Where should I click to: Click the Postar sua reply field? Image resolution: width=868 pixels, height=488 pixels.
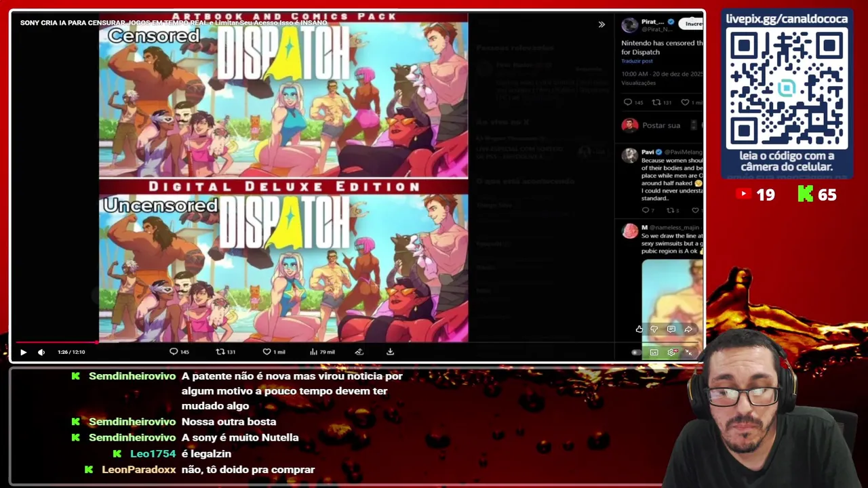pyautogui.click(x=661, y=125)
